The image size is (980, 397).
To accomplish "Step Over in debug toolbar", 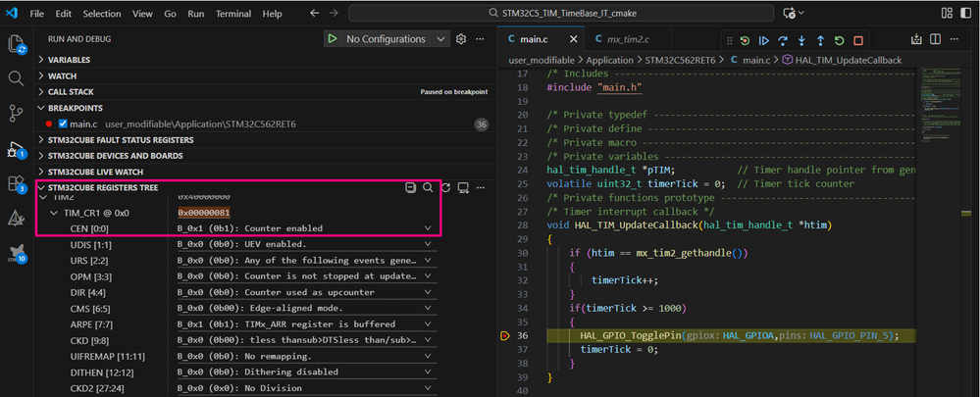I will 783,40.
